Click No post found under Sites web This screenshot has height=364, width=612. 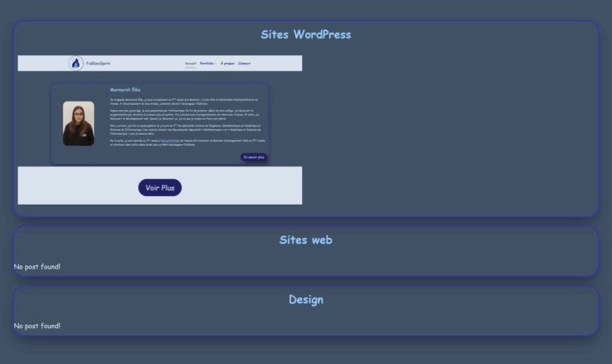pyautogui.click(x=37, y=267)
